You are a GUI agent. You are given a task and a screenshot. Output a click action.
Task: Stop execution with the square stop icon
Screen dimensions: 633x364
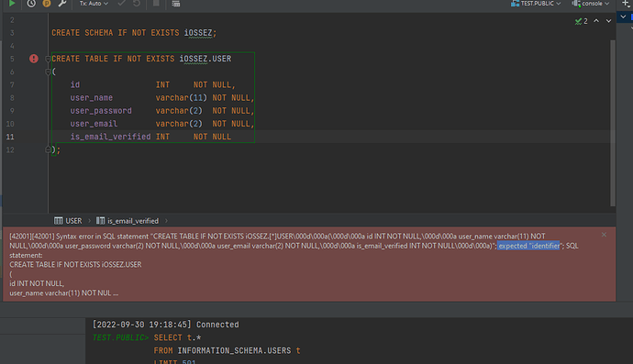(x=156, y=4)
